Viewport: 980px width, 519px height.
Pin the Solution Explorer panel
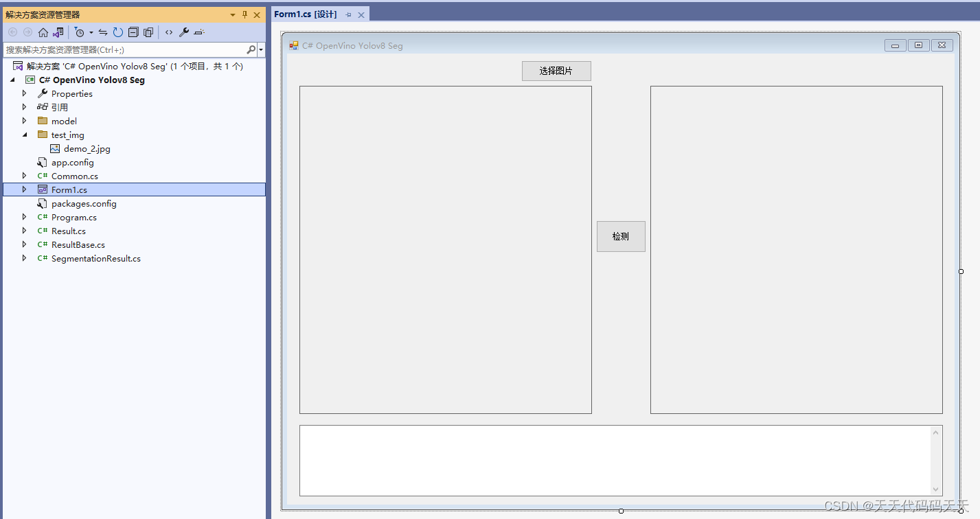pyautogui.click(x=244, y=14)
